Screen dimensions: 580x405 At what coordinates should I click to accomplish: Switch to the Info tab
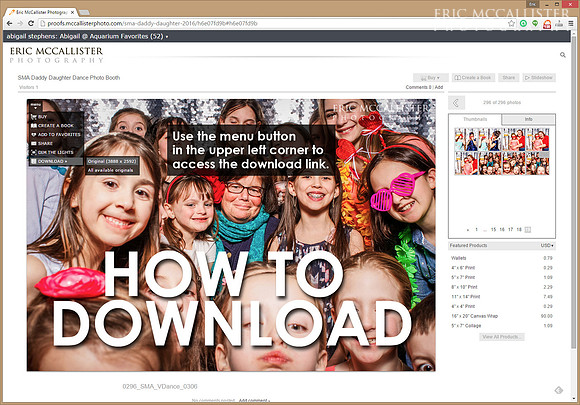pyautogui.click(x=528, y=119)
